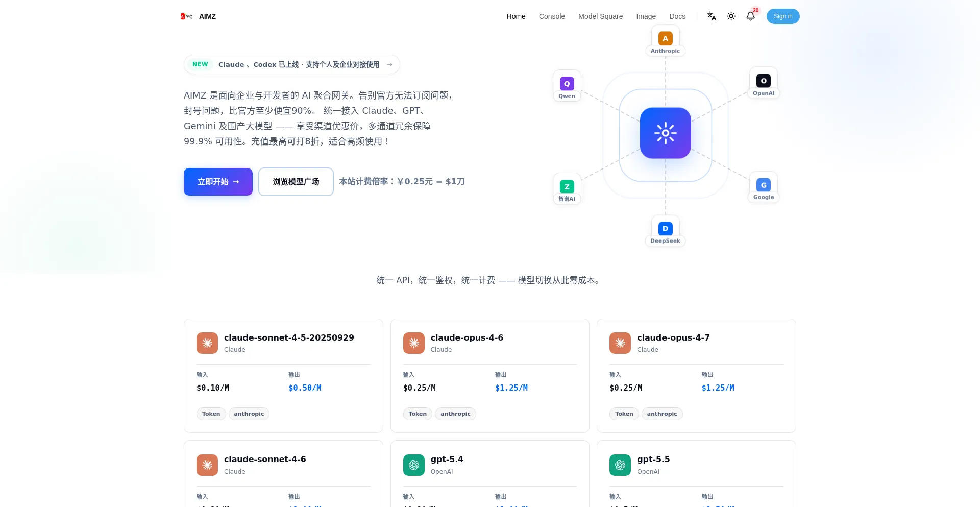980x507 pixels.
Task: Click the 浏览模型广场 button
Action: (x=296, y=182)
